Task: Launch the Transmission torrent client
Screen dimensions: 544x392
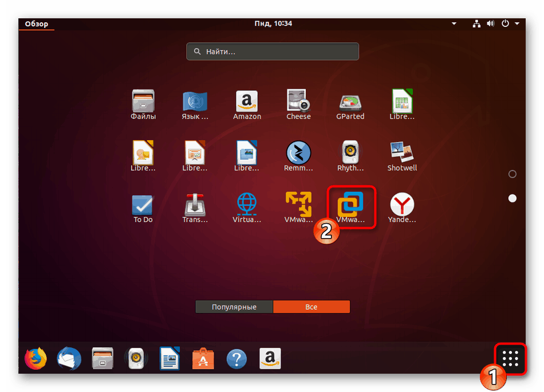Action: tap(195, 208)
